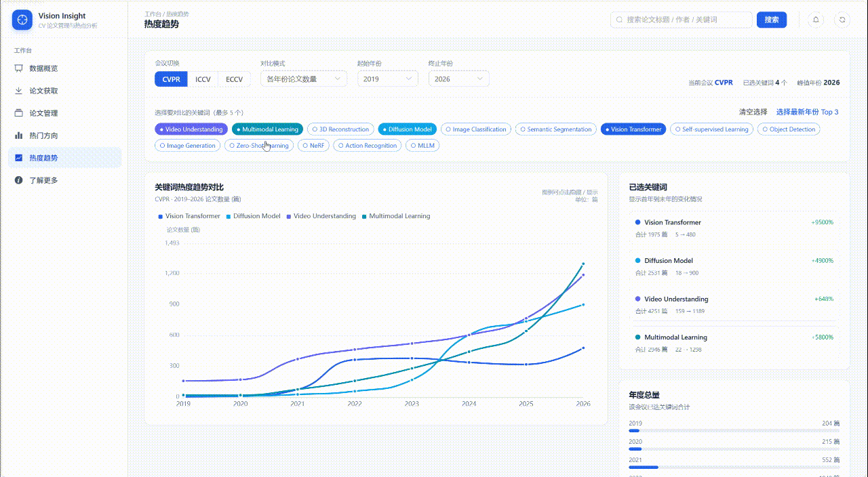This screenshot has height=477, width=868.
Task: Expand the 终止年份 2026 dropdown
Action: pyautogui.click(x=458, y=79)
